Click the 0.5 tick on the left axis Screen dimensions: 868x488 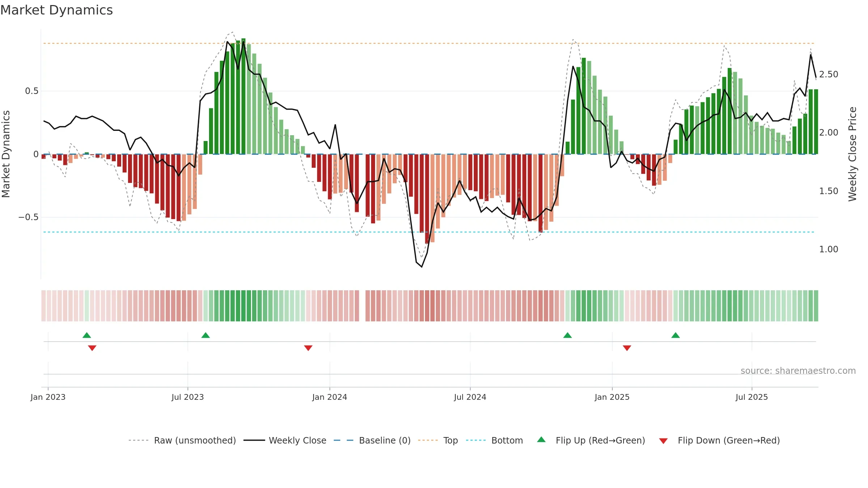coord(31,91)
